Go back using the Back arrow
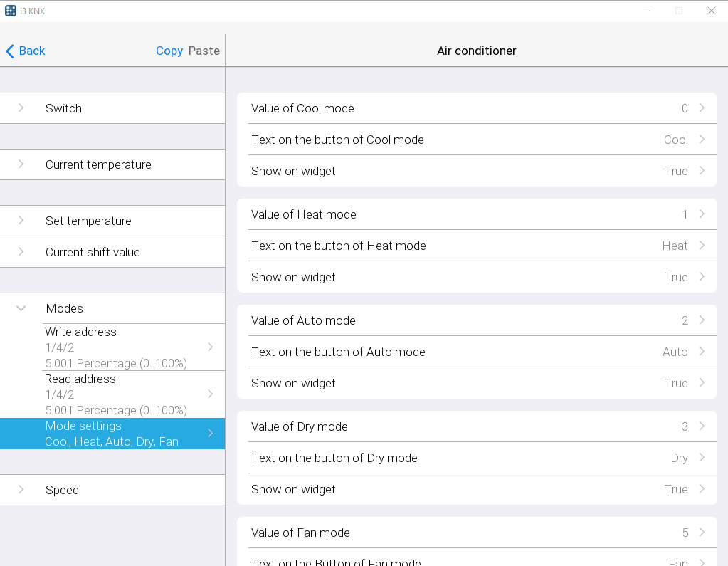 tap(10, 51)
